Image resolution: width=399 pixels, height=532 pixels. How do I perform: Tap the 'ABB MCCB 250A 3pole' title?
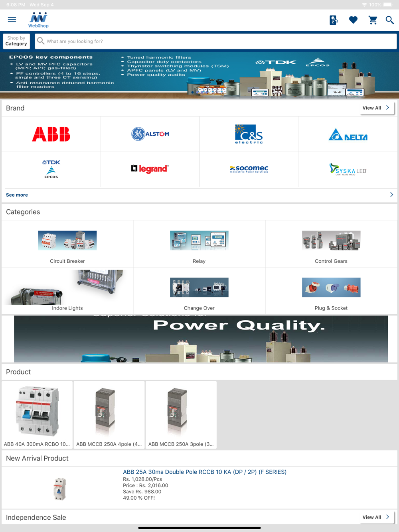point(181,444)
